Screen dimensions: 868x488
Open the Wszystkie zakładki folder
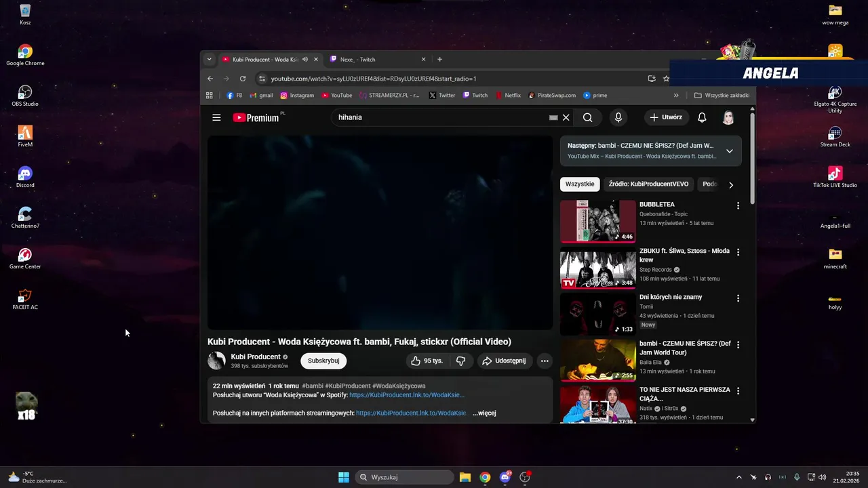[722, 96]
